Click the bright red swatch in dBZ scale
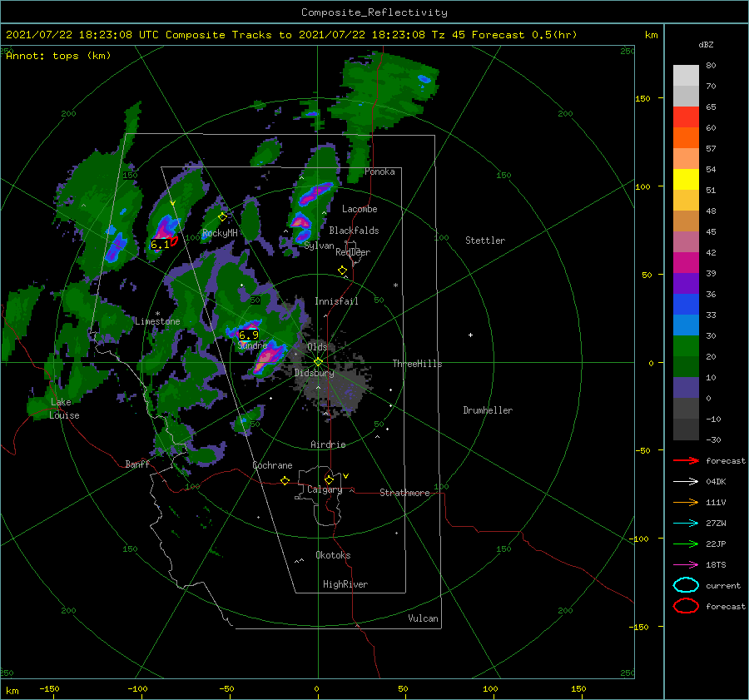Image resolution: width=749 pixels, height=700 pixels. coord(686,117)
